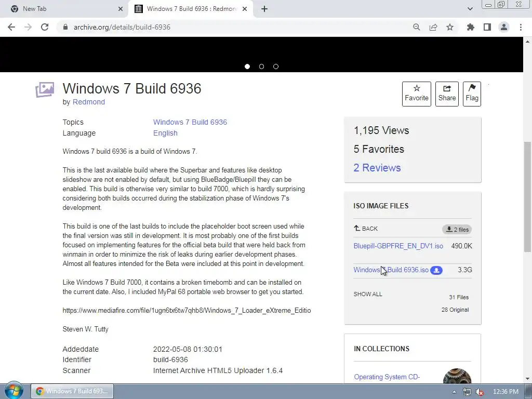Screen dimensions: 532x399
Task: Click BACK in ISO image files
Action: point(366,229)
